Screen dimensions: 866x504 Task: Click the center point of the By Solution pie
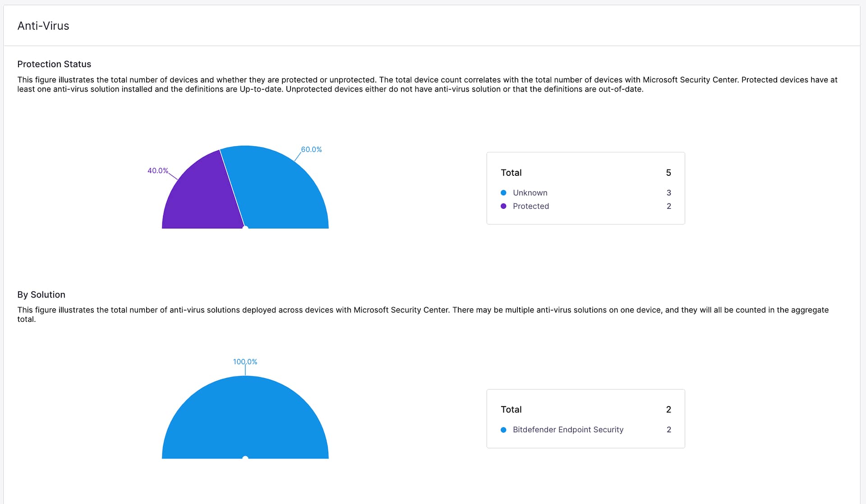(246, 457)
